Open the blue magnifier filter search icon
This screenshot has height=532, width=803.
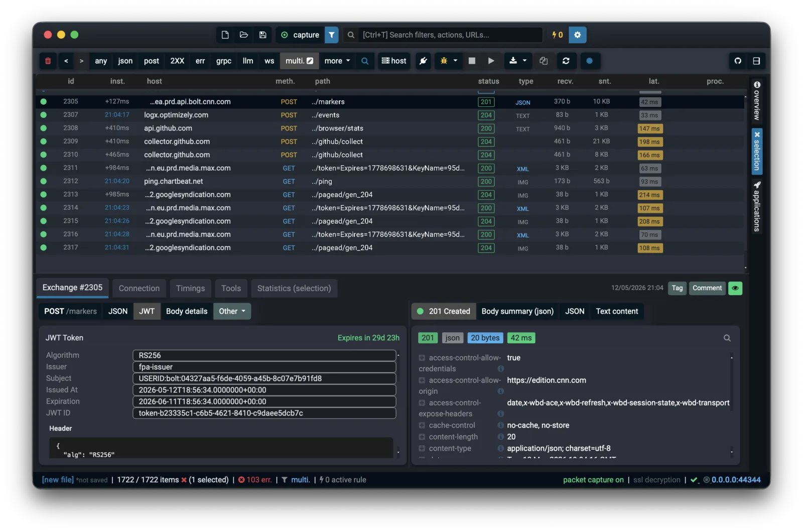click(365, 61)
